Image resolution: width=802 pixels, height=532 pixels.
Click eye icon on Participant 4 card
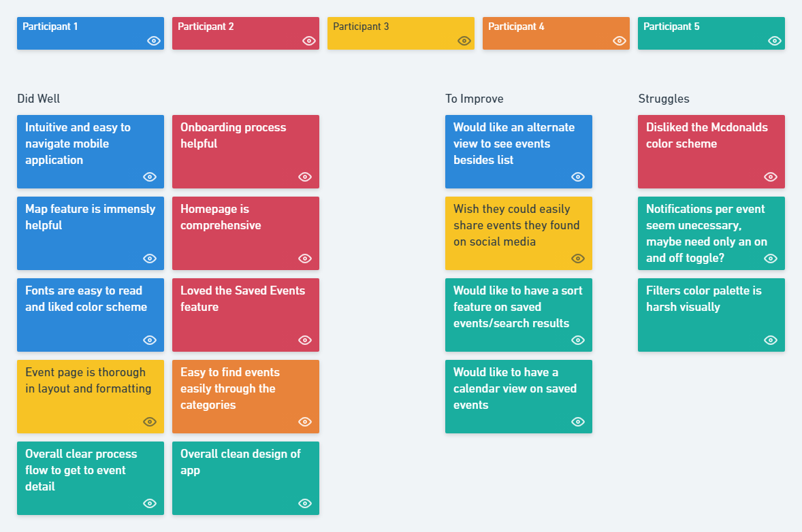pos(620,41)
